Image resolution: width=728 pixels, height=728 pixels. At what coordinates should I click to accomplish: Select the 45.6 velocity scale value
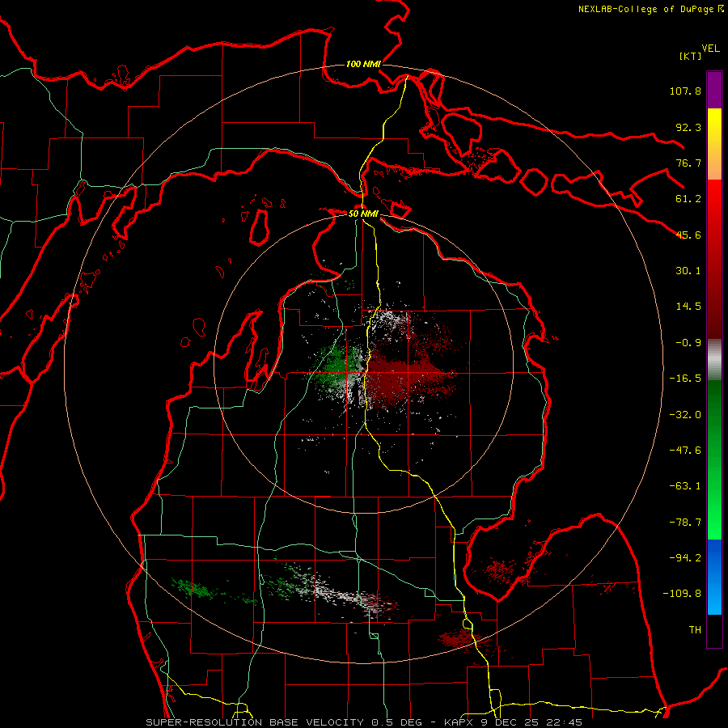click(x=688, y=235)
